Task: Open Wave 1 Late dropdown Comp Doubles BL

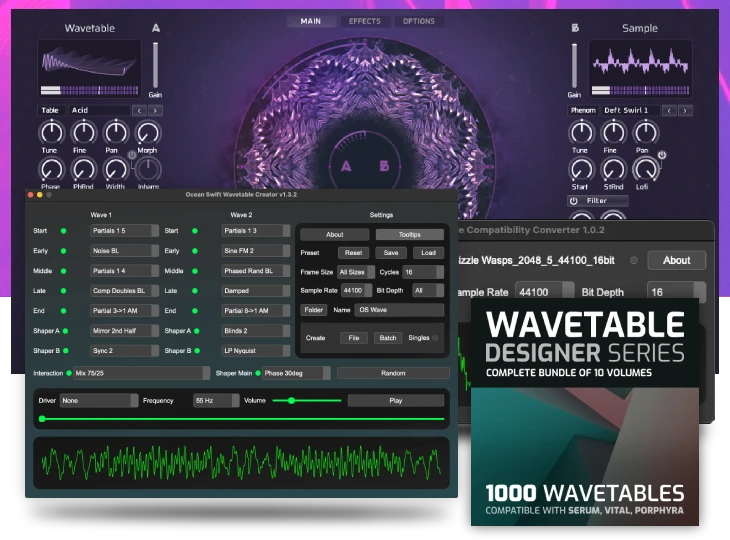Action: pos(124,290)
